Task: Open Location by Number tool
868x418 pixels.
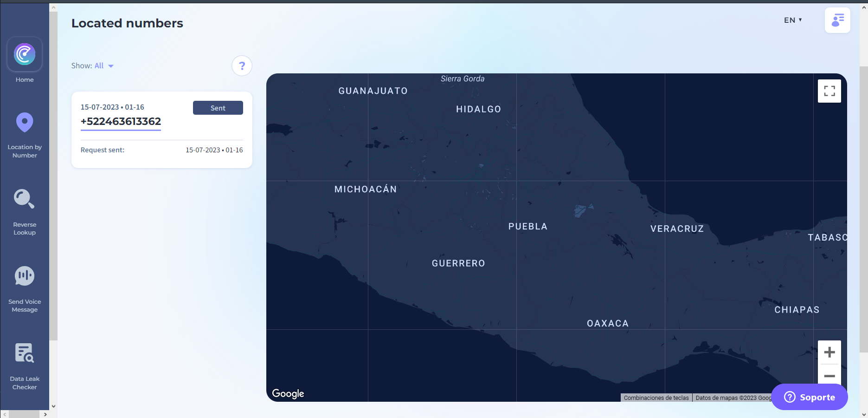Action: [x=25, y=135]
